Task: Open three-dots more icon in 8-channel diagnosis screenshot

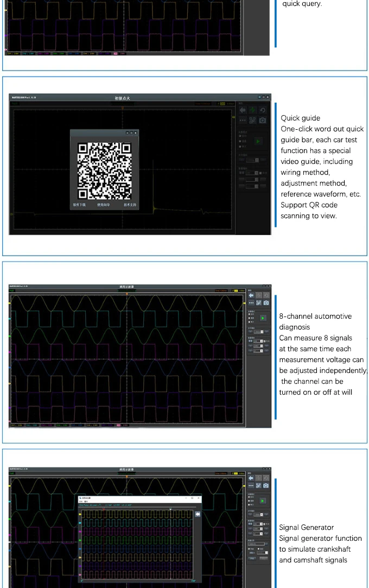Action: pyautogui.click(x=251, y=302)
